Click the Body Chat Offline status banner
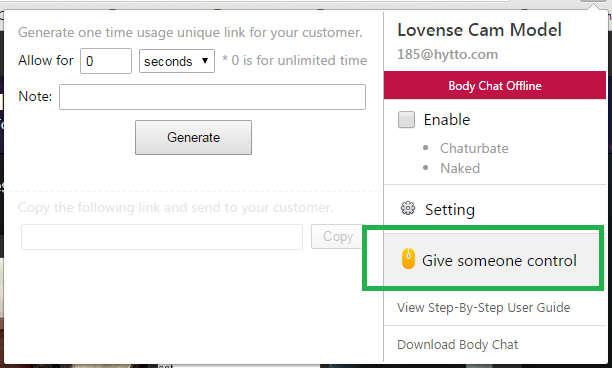 point(495,85)
